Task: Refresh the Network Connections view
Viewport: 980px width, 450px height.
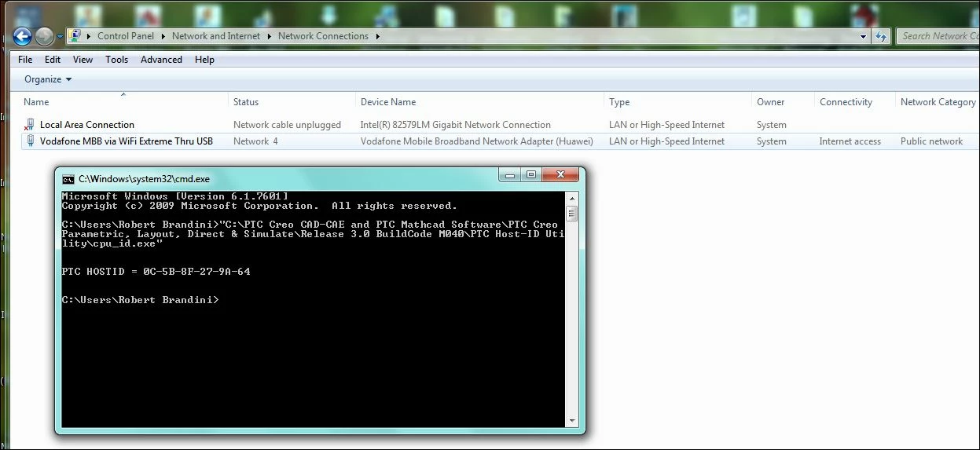Action: [881, 36]
